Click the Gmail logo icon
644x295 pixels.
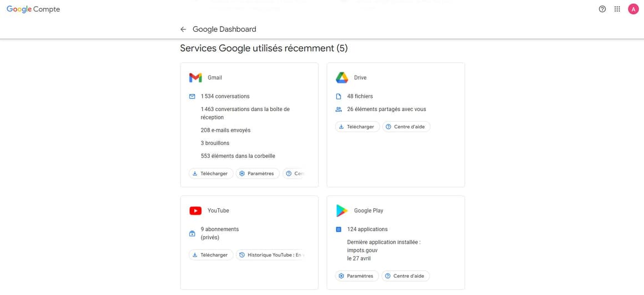195,78
